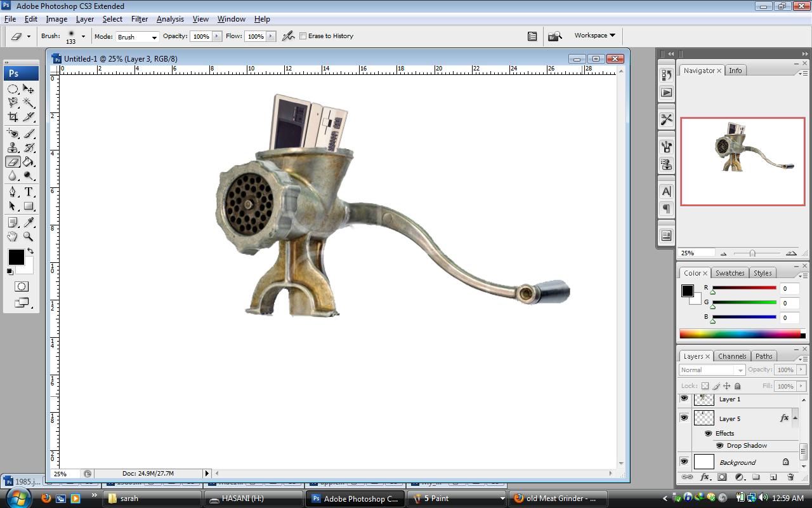Select the Horizontal Type tool
This screenshot has width=812, height=508.
point(29,192)
